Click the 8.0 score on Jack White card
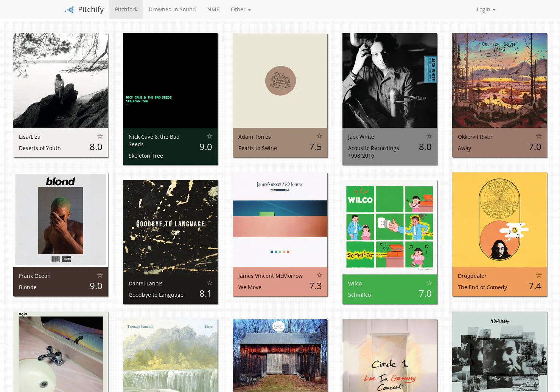The width and height of the screenshot is (560, 392). tap(425, 147)
